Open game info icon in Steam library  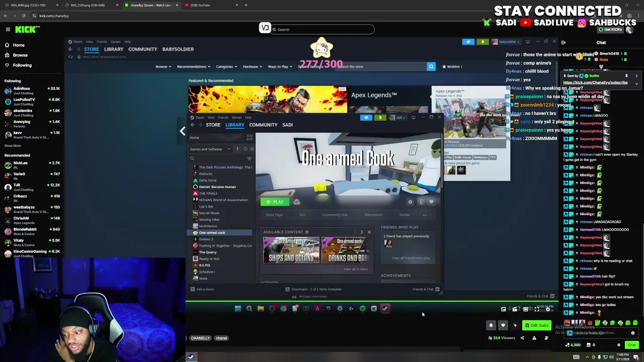421,202
